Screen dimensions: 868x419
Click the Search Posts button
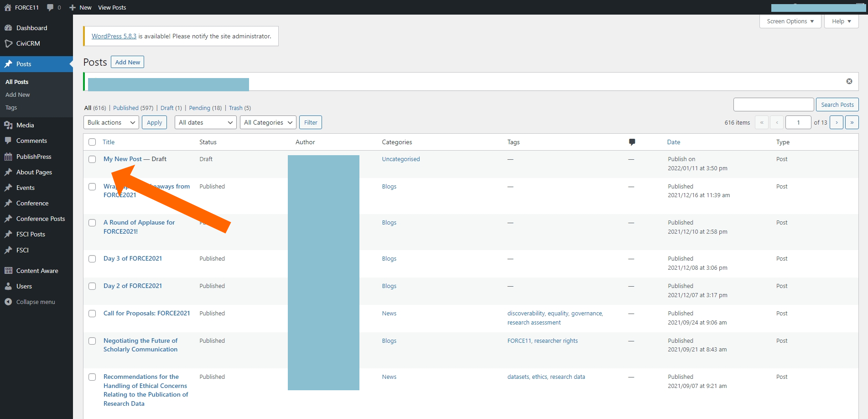point(837,105)
